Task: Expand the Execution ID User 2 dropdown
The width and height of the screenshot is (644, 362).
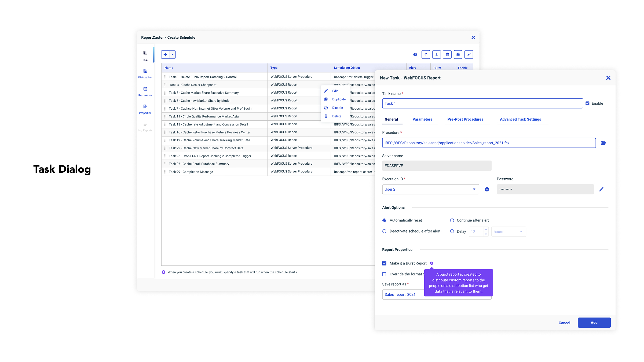Action: click(x=474, y=189)
